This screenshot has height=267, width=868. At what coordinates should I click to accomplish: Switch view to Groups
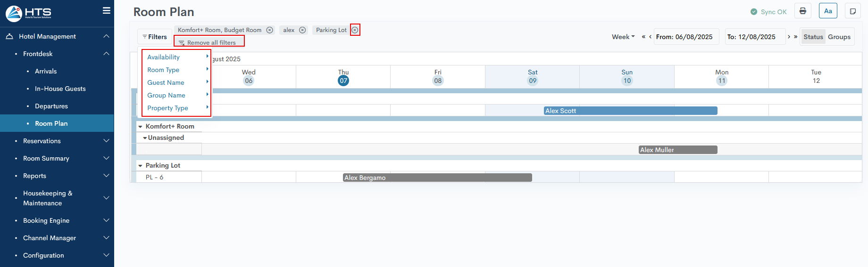tap(839, 37)
